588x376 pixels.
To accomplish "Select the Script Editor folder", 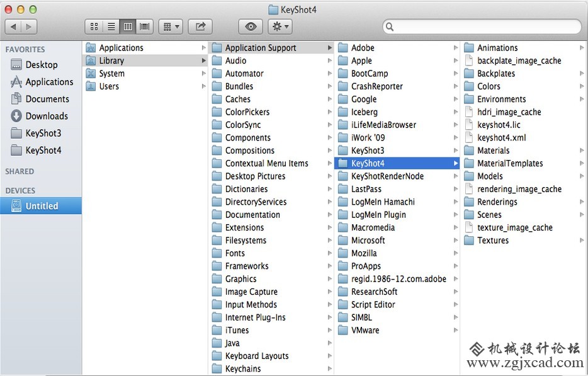I will (x=397, y=304).
